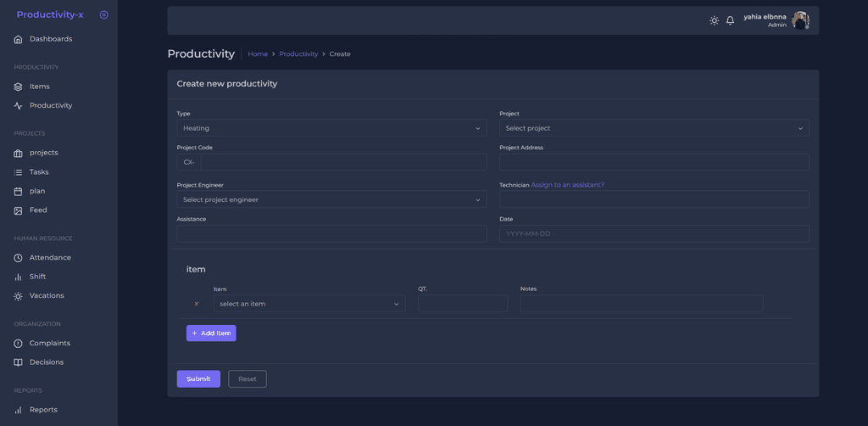Click the Date field YYYY-MM-DD
The height and width of the screenshot is (426, 868).
point(654,233)
